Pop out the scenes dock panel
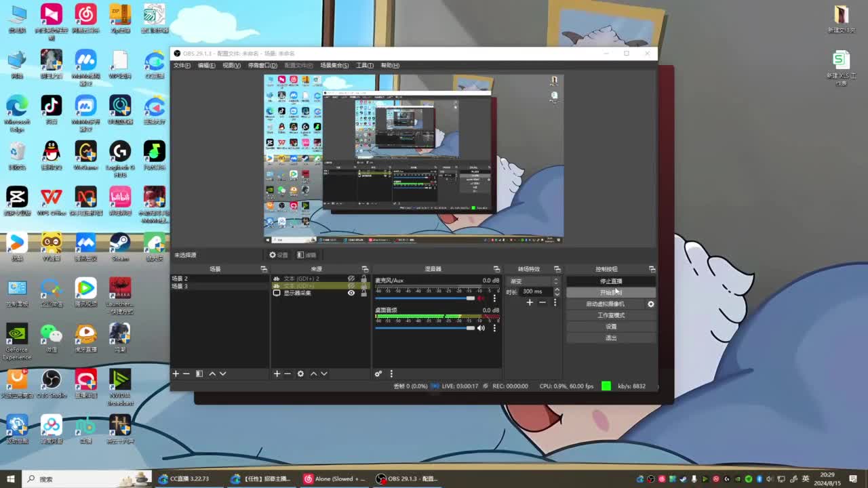The width and height of the screenshot is (868, 488). tap(264, 269)
